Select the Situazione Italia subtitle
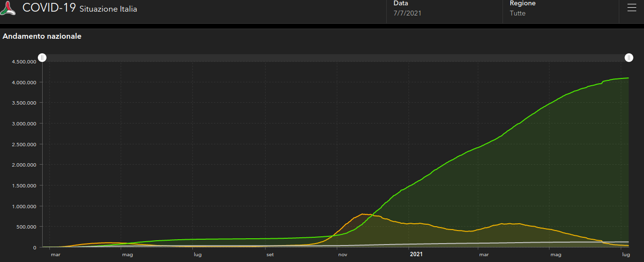The height and width of the screenshot is (262, 644). click(x=108, y=9)
